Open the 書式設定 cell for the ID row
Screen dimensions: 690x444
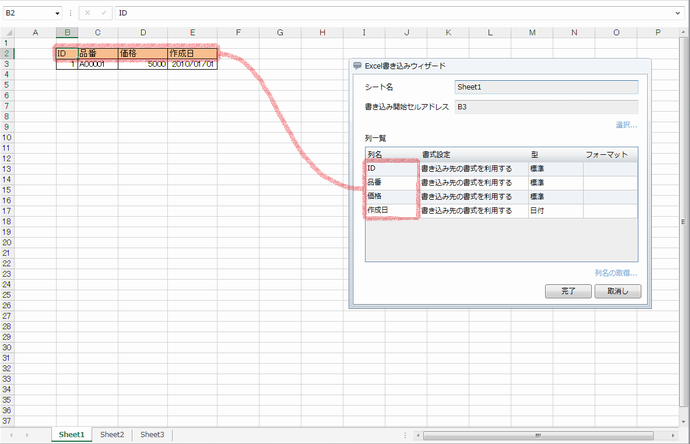tap(471, 169)
